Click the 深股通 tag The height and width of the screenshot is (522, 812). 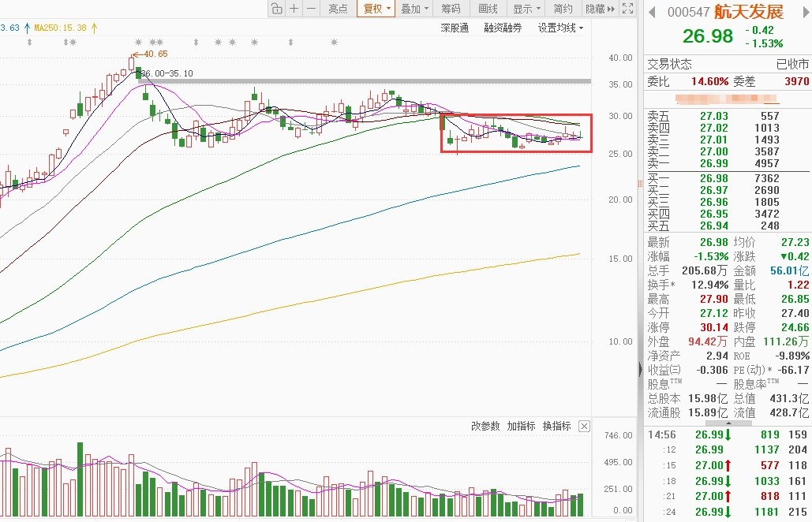455,28
